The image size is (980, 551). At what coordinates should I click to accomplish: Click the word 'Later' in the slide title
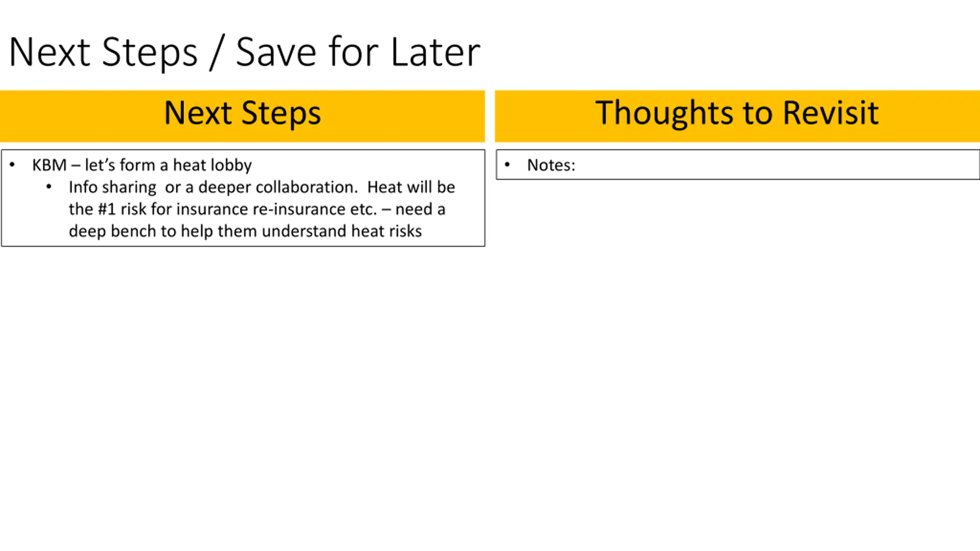click(x=436, y=52)
